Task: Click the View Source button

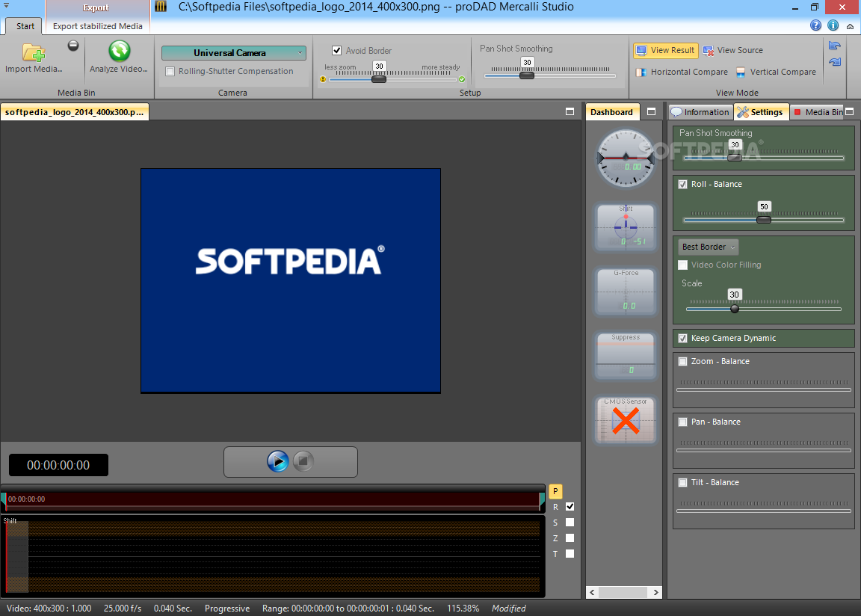Action: coord(733,51)
